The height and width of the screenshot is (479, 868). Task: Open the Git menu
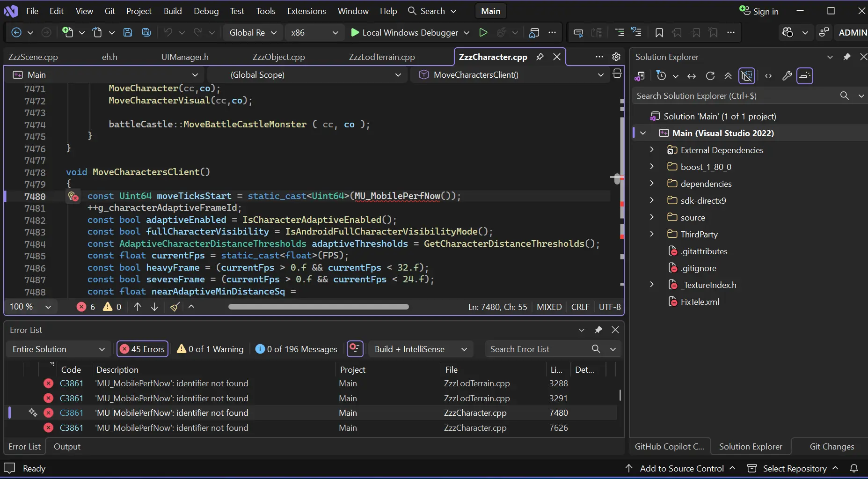[110, 11]
